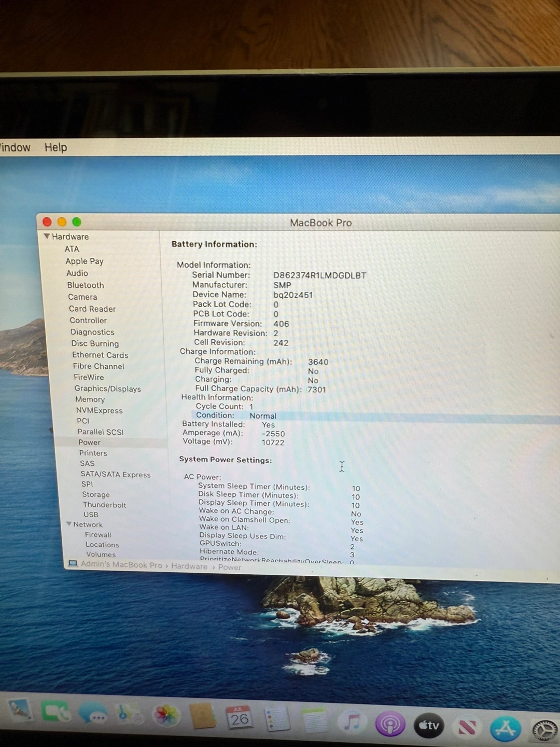Click the charge remaining value 3640
Image resolution: width=560 pixels, height=747 pixels.
point(318,362)
